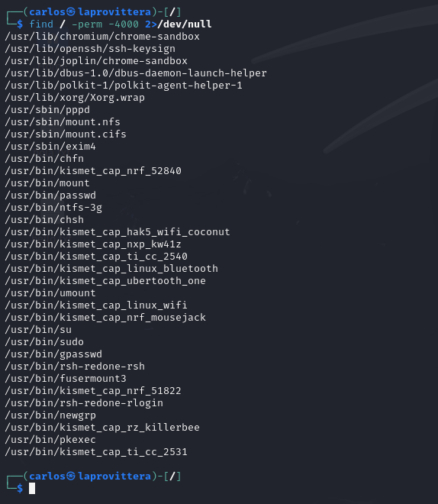Viewport: 438px width, 504px height.
Task: Click the /usr/bin/ntfs-3g entry
Action: coord(53,208)
